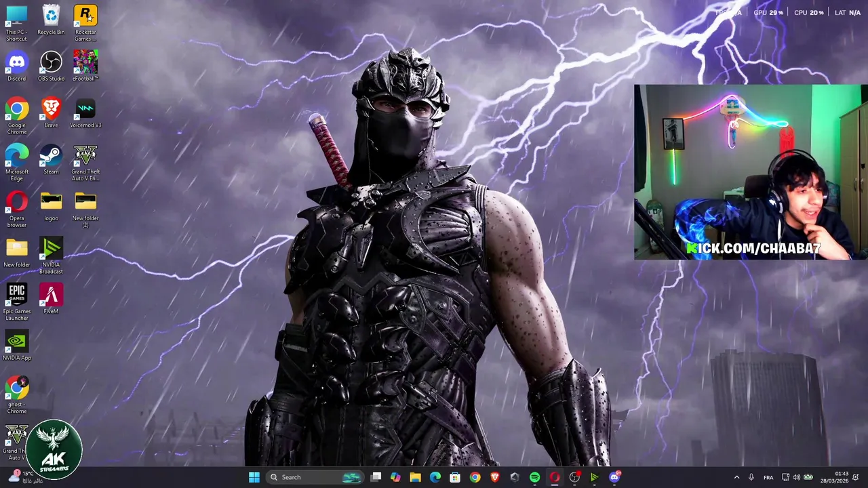Open the notification bell
The width and height of the screenshot is (868, 488).
point(856,477)
